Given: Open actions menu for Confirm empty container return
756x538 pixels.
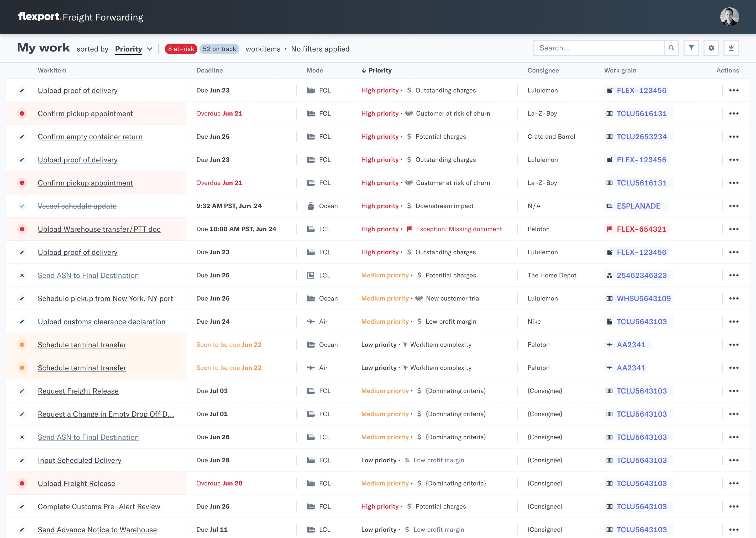Looking at the screenshot, I should pos(734,137).
